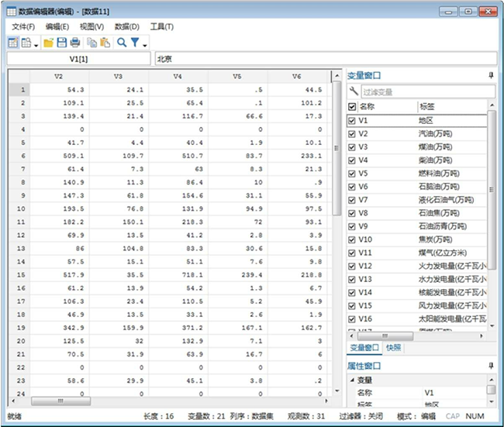Image resolution: width=504 pixels, height=427 pixels.
Task: Click the V2 column header
Action: pos(58,77)
